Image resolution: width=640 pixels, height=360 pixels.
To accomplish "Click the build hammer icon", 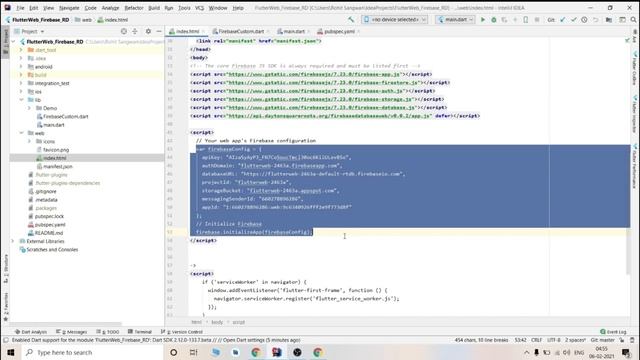I will pos(351,20).
